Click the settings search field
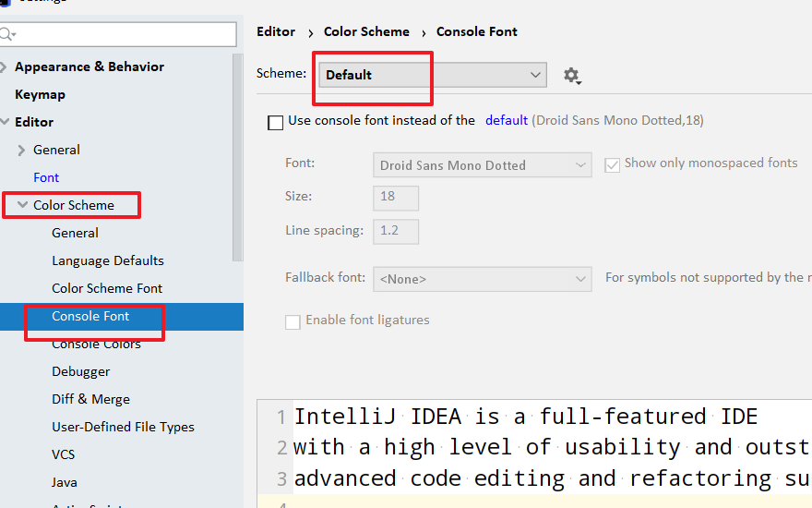Viewport: 812px width, 508px height. [x=125, y=35]
